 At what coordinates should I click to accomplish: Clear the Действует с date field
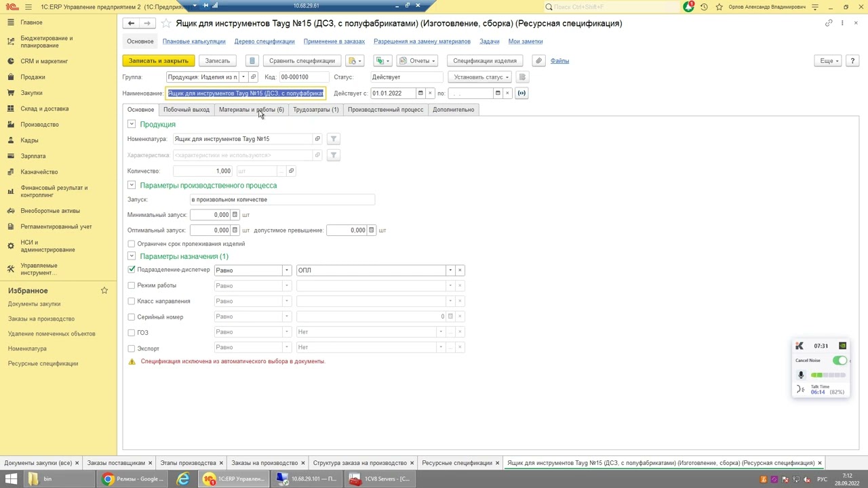click(430, 94)
